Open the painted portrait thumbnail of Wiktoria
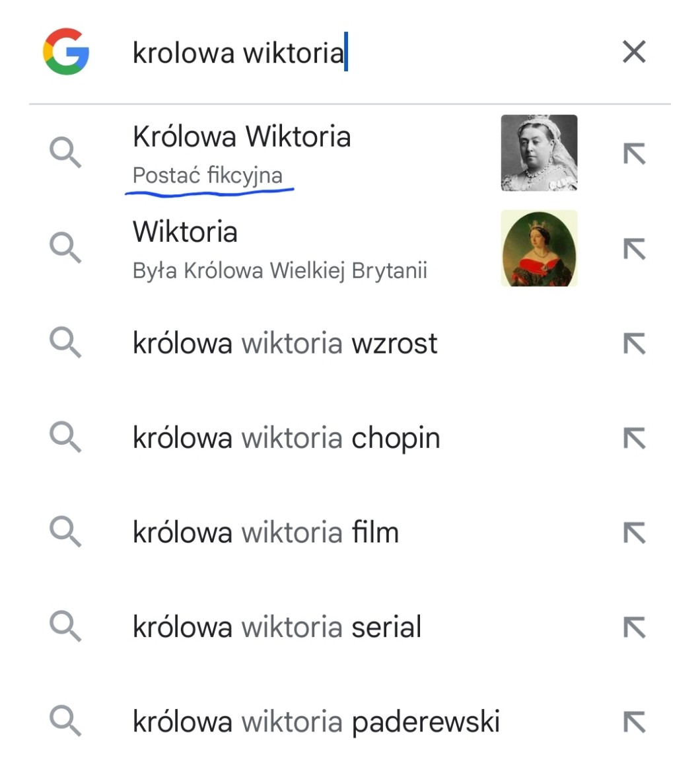 coord(539,248)
